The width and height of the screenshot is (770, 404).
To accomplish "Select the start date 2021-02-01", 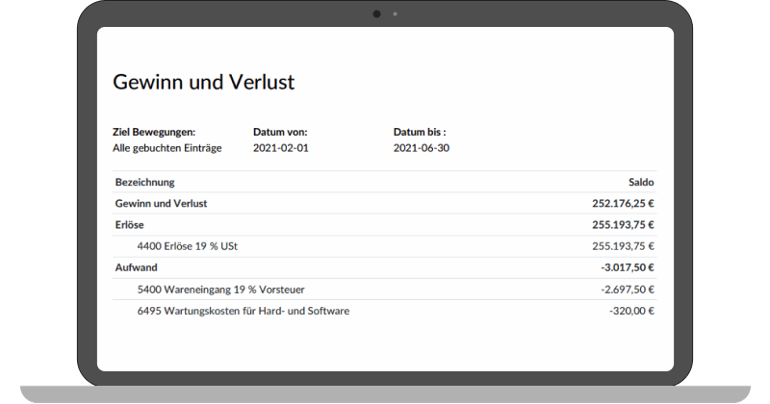I will (x=283, y=148).
